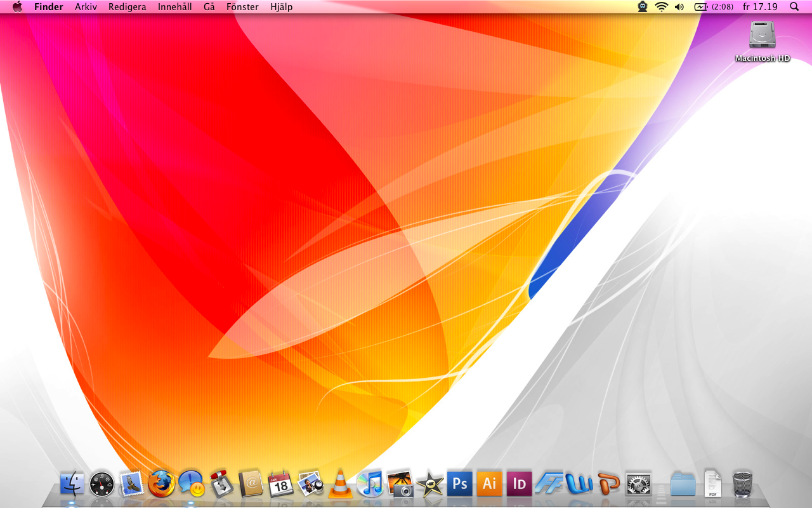Open the volume control in the menu bar
The width and height of the screenshot is (812, 508).
(x=679, y=7)
